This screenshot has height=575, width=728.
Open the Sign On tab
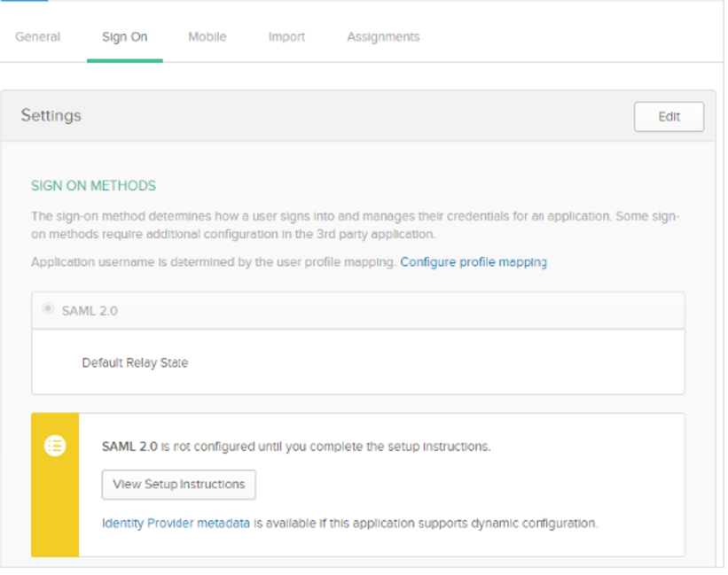(x=124, y=36)
